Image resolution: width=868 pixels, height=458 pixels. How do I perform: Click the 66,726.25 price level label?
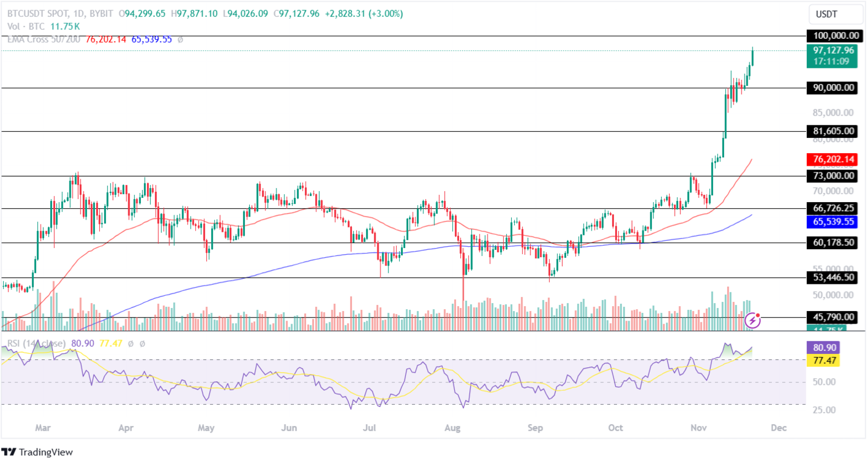(834, 208)
